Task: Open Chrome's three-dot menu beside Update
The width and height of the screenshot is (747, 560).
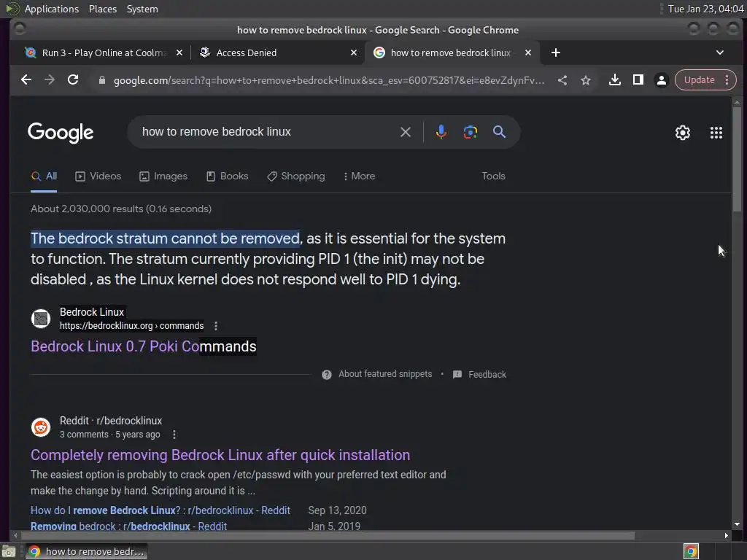Action: coord(727,79)
